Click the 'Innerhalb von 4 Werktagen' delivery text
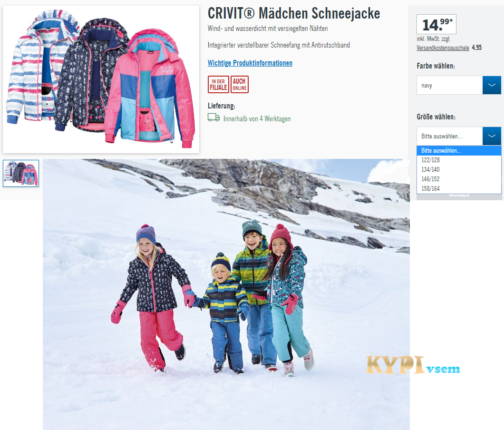 (x=257, y=118)
